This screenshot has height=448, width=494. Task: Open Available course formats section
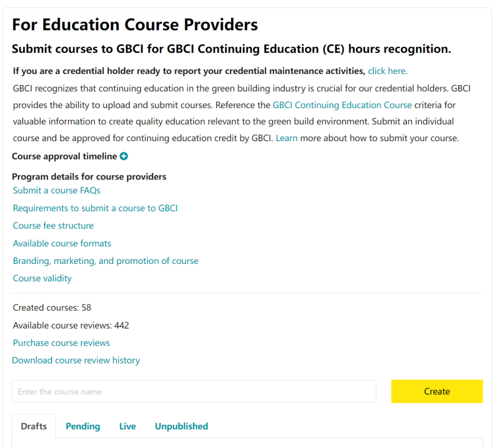click(x=62, y=243)
